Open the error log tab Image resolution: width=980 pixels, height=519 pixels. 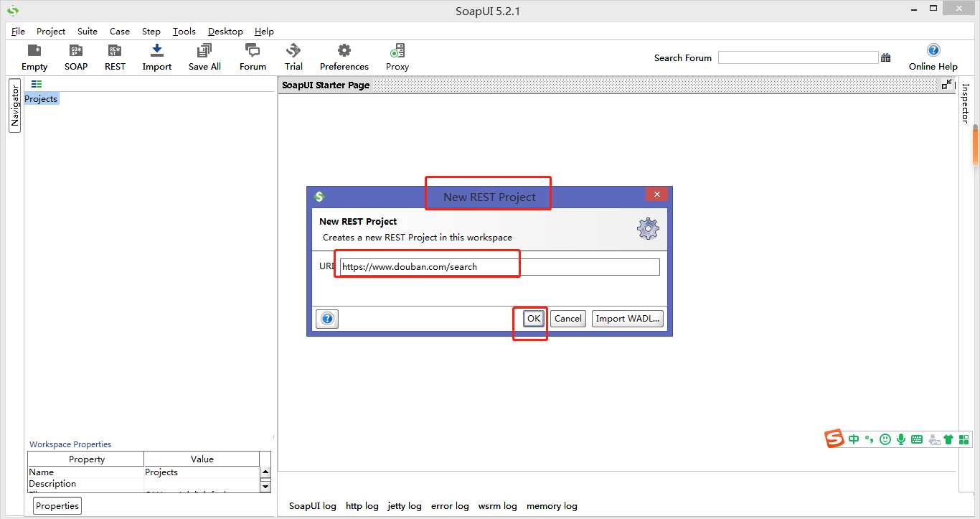coord(450,506)
